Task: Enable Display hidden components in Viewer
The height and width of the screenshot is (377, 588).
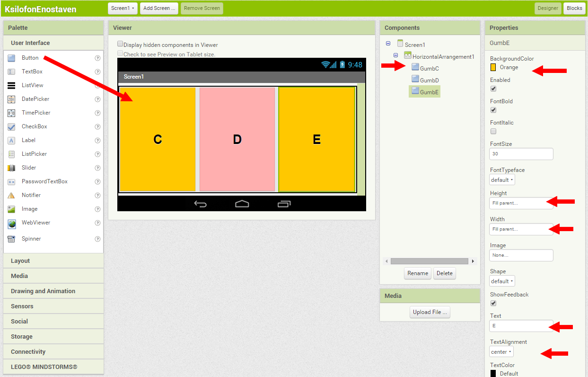Action: click(x=120, y=44)
